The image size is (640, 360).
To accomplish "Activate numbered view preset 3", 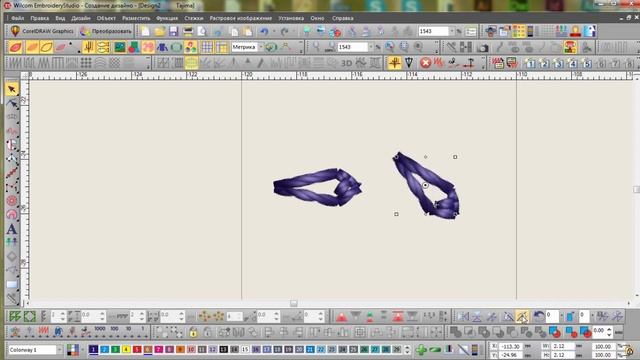I will [559, 63].
